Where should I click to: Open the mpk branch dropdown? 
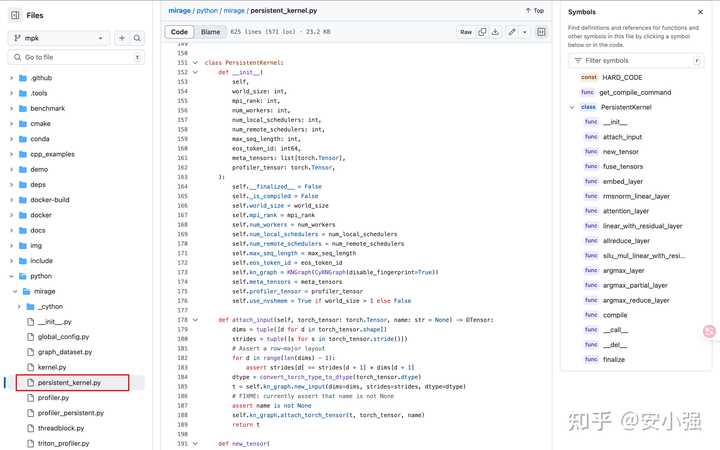59,38
